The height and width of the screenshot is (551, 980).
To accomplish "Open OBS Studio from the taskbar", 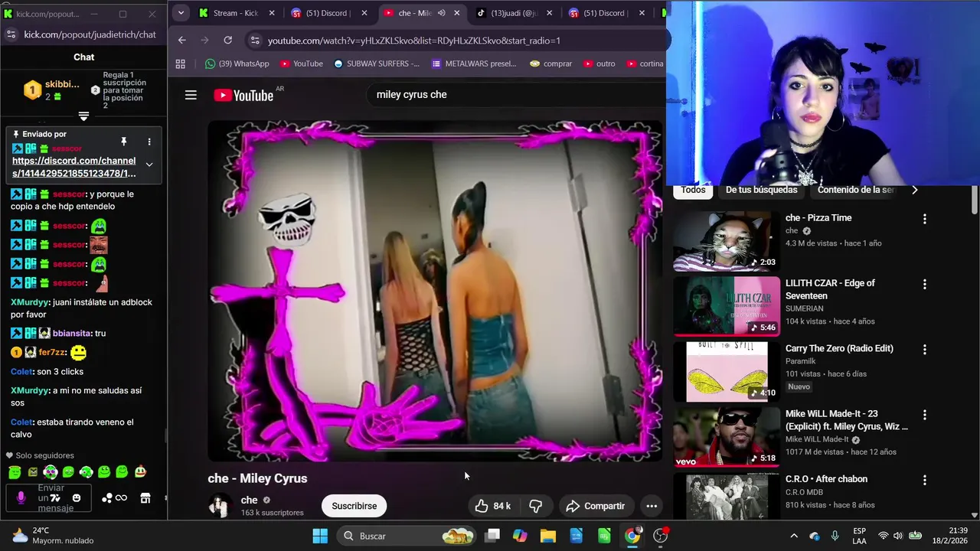I will point(661,536).
